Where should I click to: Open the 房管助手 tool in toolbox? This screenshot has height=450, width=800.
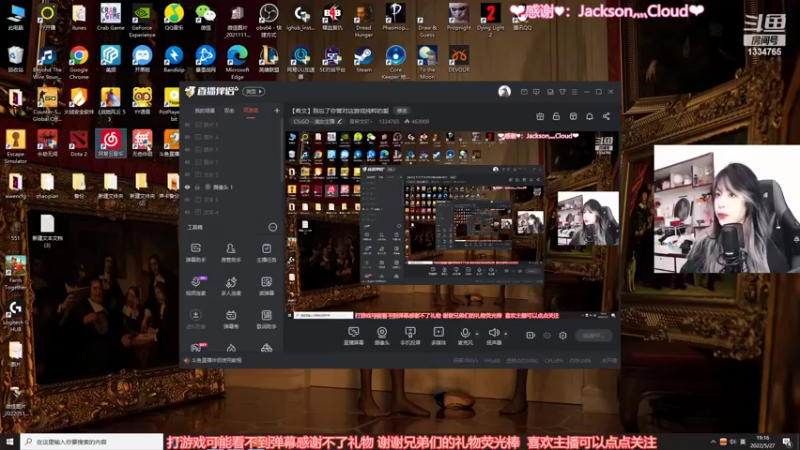pos(231,253)
